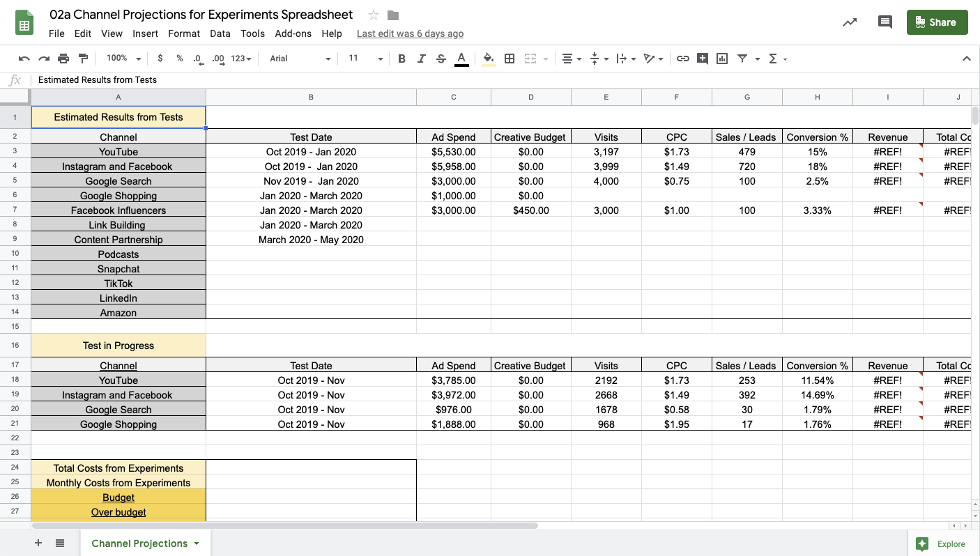Click inside the formula bar
Viewport: 980px width, 556px height.
279,80
